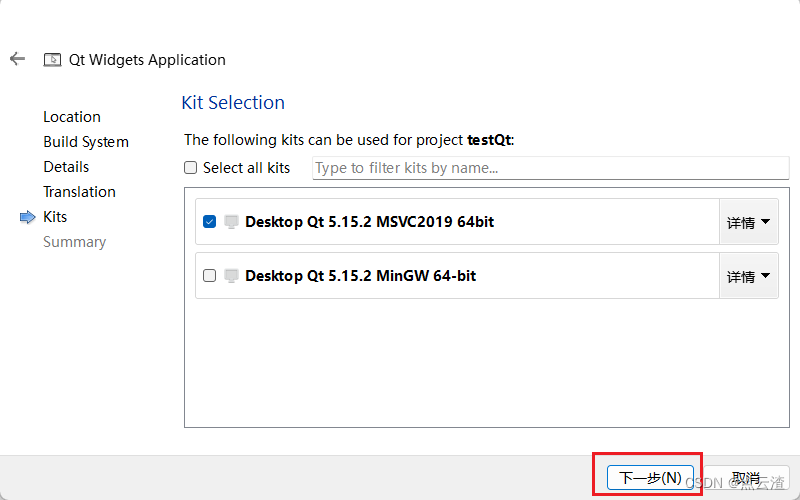Image resolution: width=800 pixels, height=500 pixels.
Task: Uncheck Desktop Qt 5.15.2 MSVC2019 64bit kit
Action: [209, 222]
